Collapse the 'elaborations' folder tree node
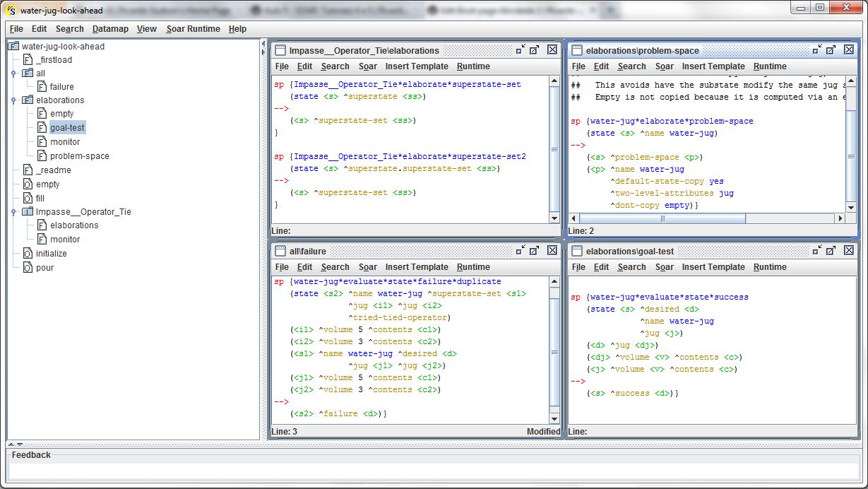 coord(13,100)
